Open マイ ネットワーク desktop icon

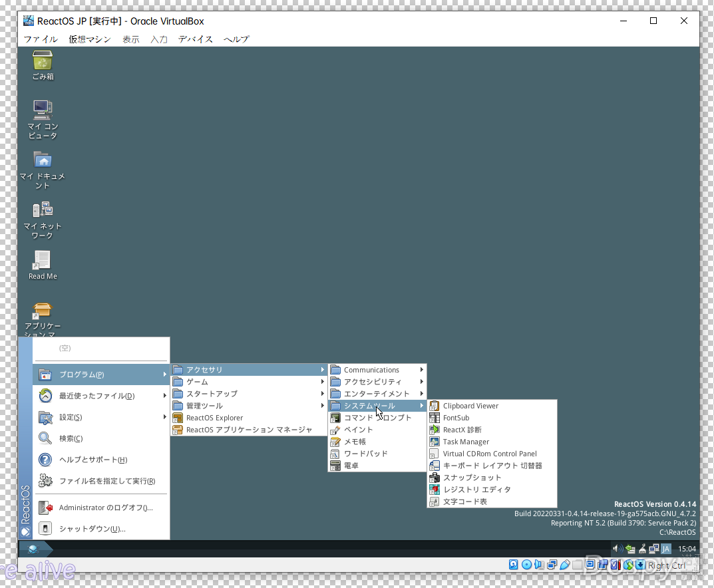pos(43,220)
